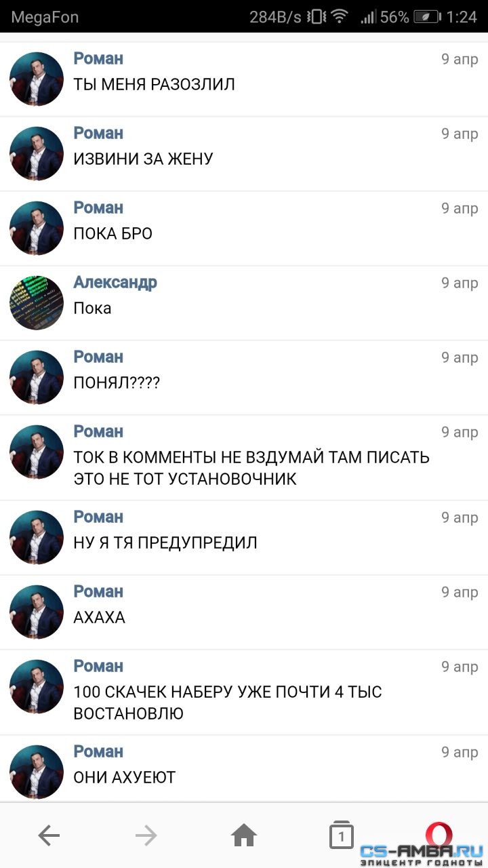Select the message starting 100 СКАЧЕК
The height and width of the screenshot is (868, 488).
tap(228, 703)
